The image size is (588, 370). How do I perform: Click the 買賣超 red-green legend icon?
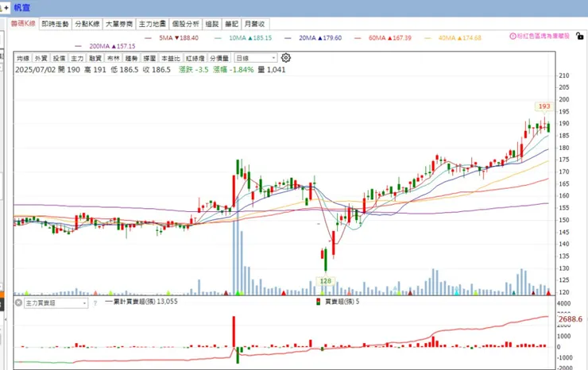pos(319,302)
